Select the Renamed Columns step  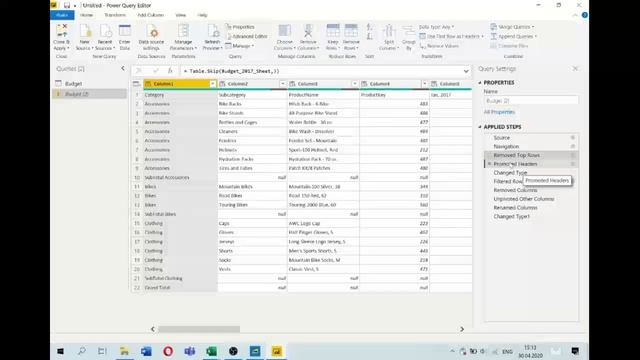tap(516, 208)
